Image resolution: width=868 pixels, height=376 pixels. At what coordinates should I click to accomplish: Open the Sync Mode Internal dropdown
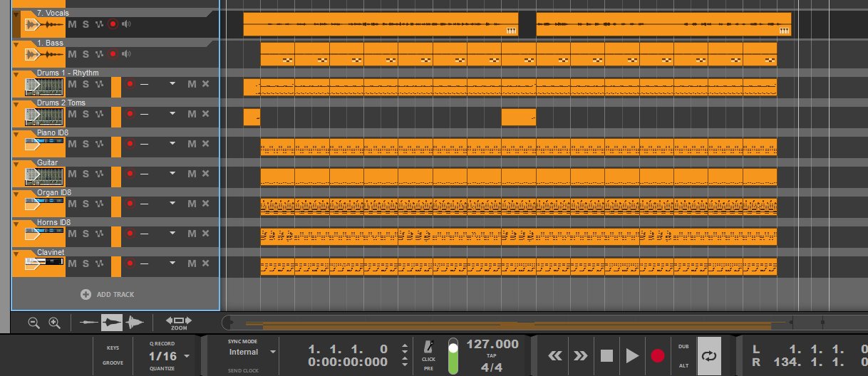pos(272,352)
